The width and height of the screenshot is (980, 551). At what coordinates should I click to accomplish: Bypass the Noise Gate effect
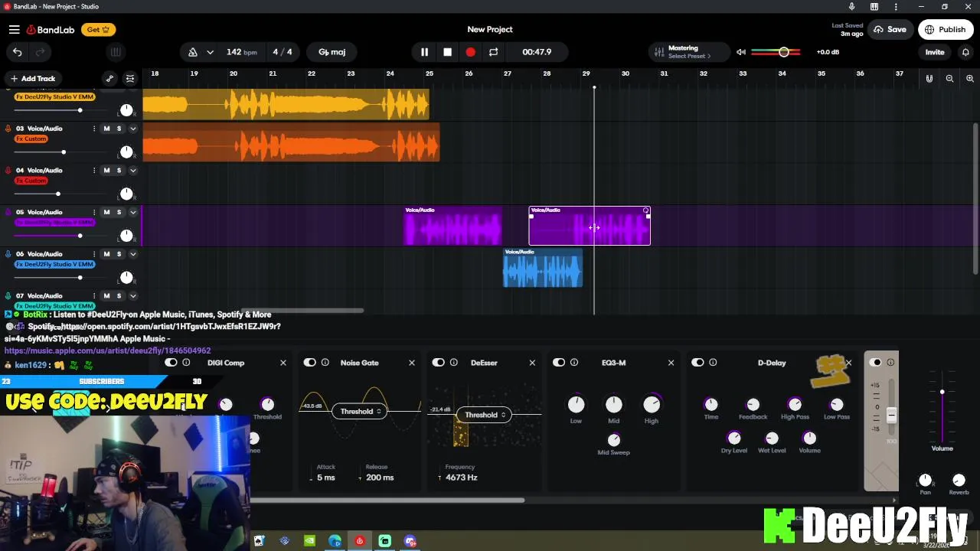[x=309, y=363]
